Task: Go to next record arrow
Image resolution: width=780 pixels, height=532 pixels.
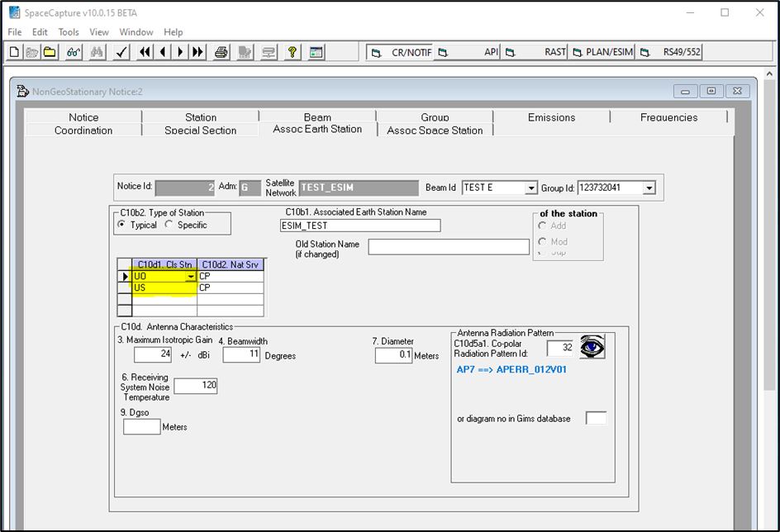Action: point(180,52)
